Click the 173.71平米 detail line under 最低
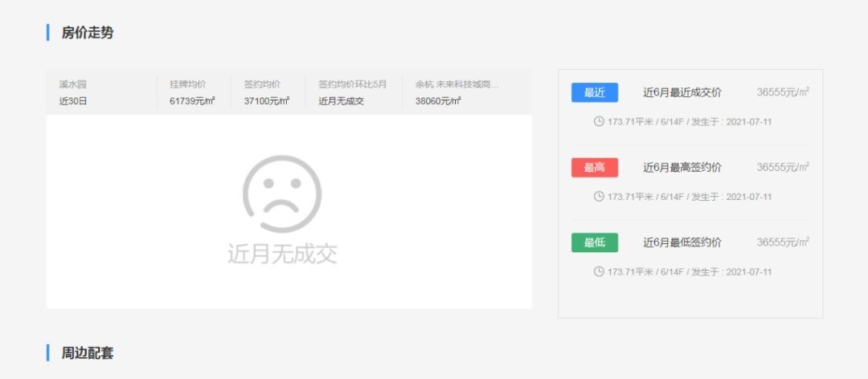The image size is (868, 379). pos(690,271)
